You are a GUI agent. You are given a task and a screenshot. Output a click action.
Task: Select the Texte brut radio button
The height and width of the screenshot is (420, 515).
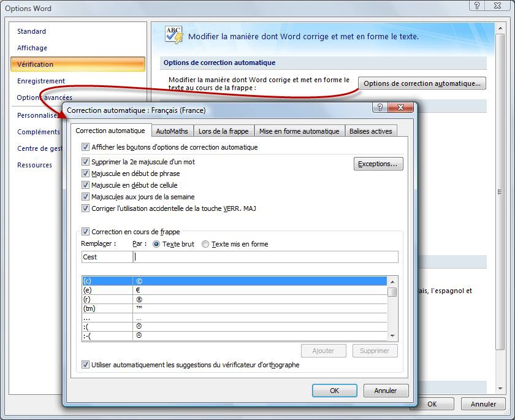tap(156, 244)
